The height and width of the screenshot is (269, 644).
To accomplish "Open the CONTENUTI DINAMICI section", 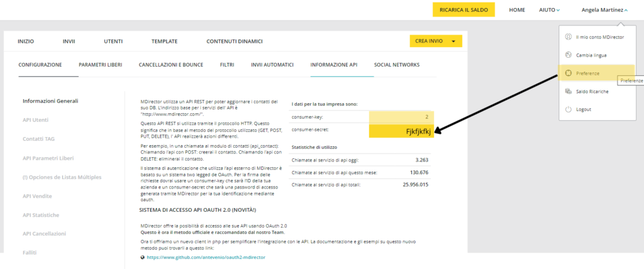I will tap(235, 41).
